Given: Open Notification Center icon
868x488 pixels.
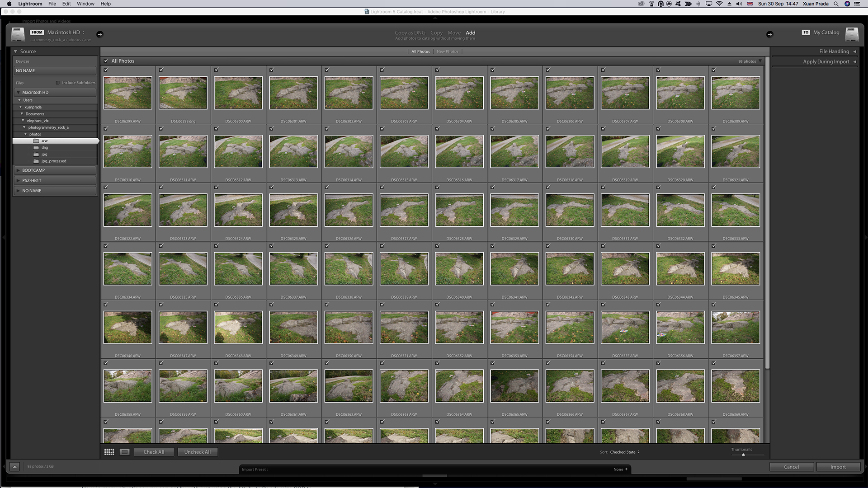Looking at the screenshot, I should coord(857,4).
